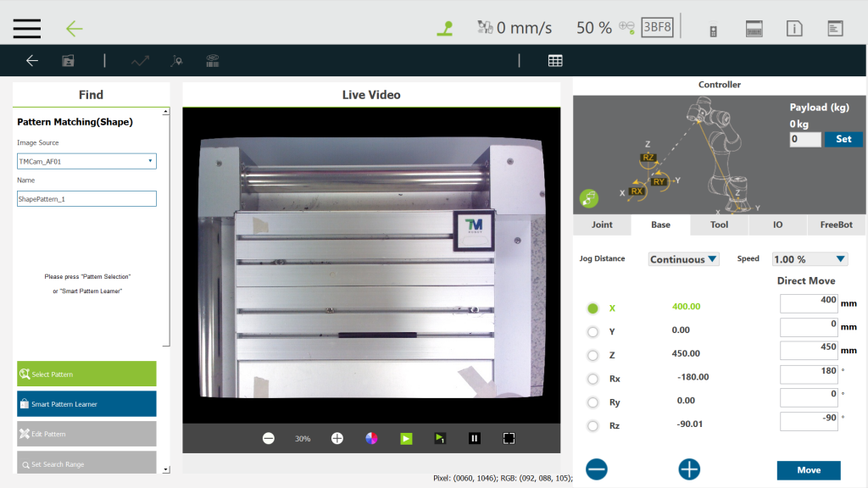Screen dimensions: 868x488
Task: Open the grid table icon in toolbar
Action: click(x=555, y=60)
